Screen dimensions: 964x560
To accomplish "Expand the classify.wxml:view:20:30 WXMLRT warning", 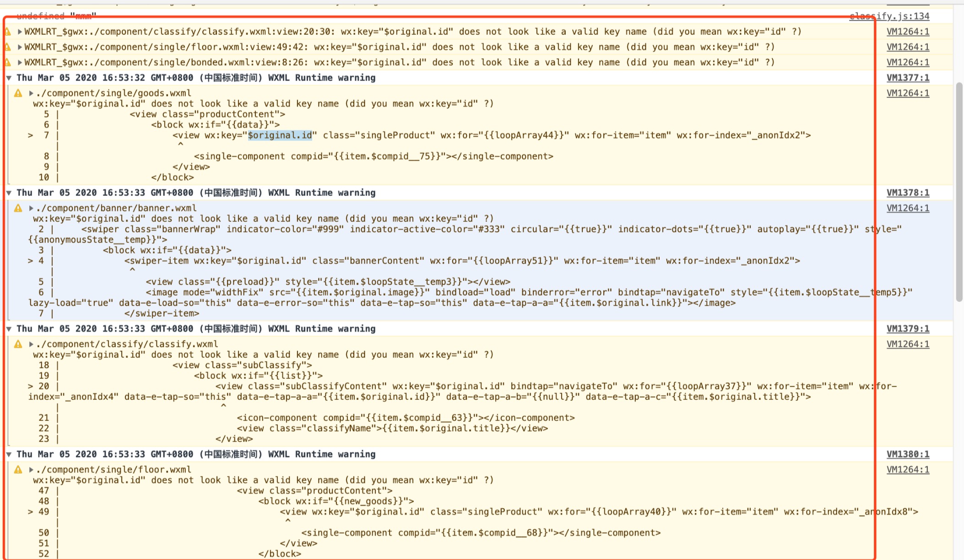I will 20,32.
